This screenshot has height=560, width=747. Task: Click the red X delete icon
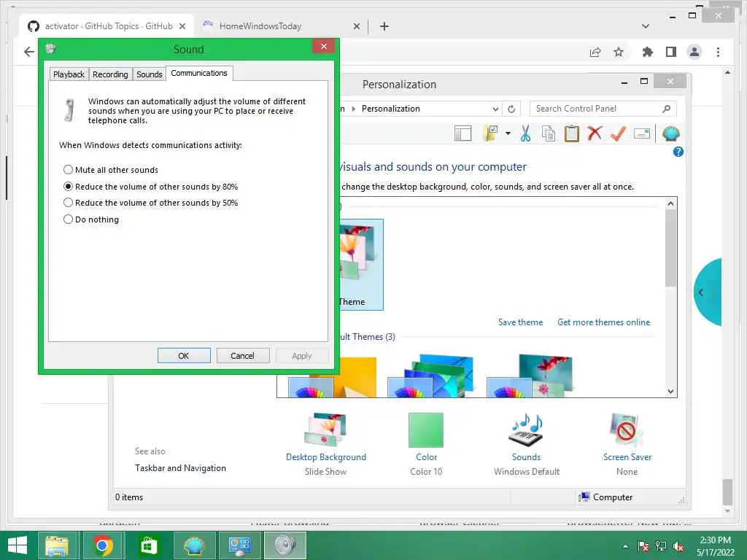point(595,133)
